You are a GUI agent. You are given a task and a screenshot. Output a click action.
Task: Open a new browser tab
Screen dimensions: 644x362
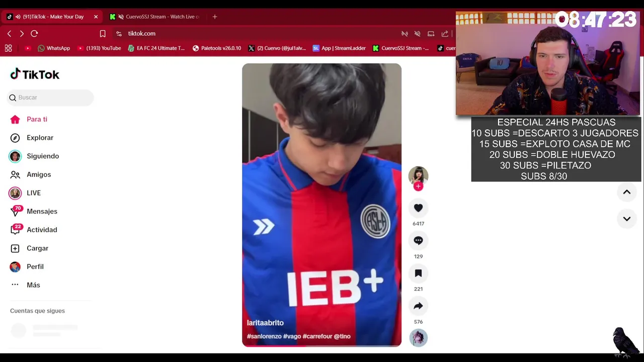[215, 17]
